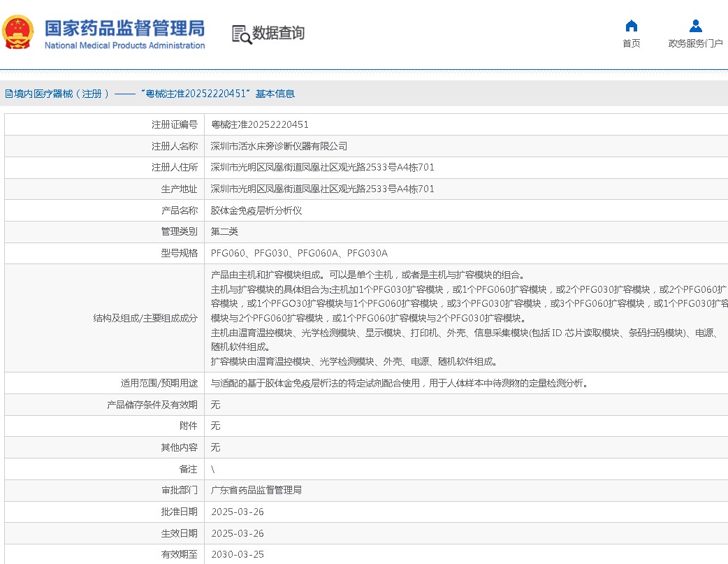Click the National Medical Products Administration subtitle
The width and height of the screenshot is (728, 564).
[124, 45]
